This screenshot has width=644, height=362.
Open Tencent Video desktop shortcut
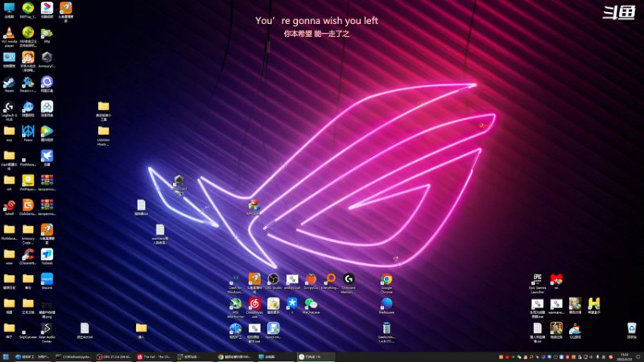click(47, 134)
